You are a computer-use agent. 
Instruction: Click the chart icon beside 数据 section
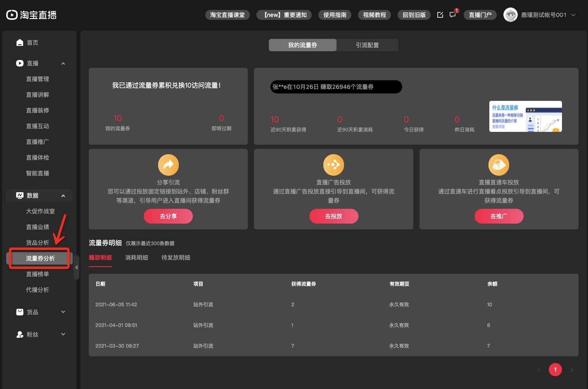20,195
